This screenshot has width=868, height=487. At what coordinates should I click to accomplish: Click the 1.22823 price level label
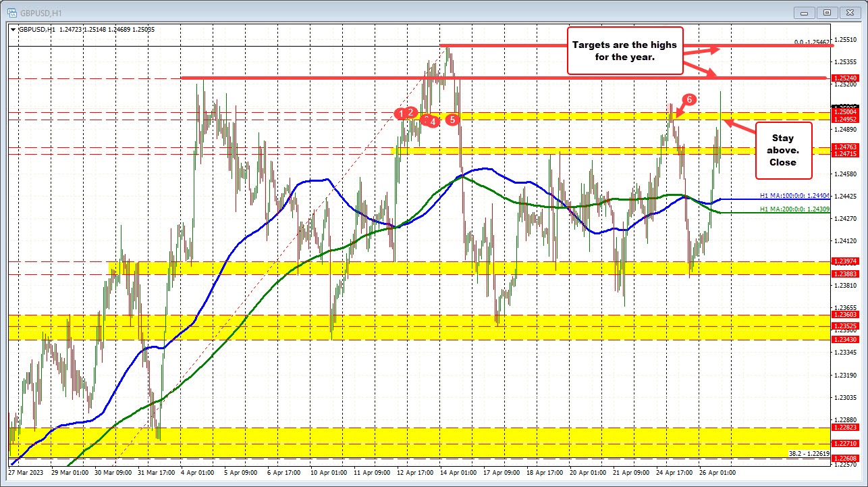tap(845, 428)
